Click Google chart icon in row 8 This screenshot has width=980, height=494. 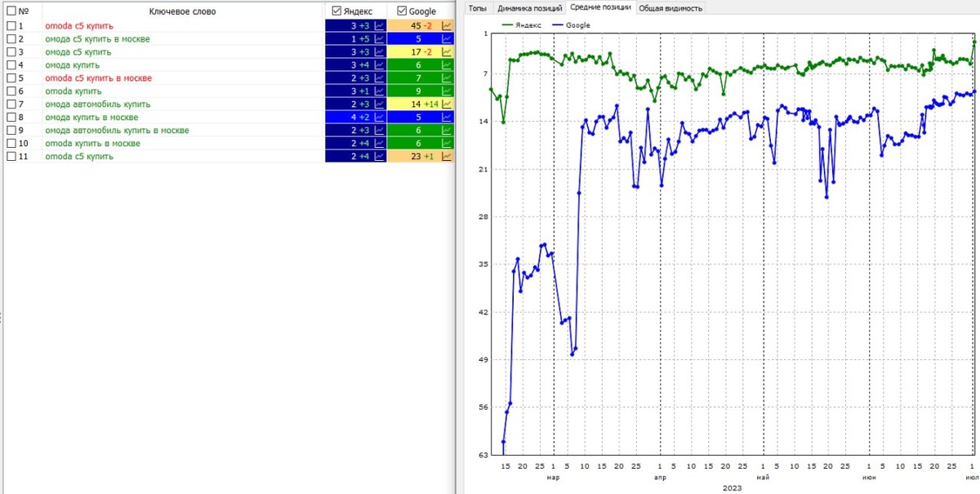click(x=447, y=118)
